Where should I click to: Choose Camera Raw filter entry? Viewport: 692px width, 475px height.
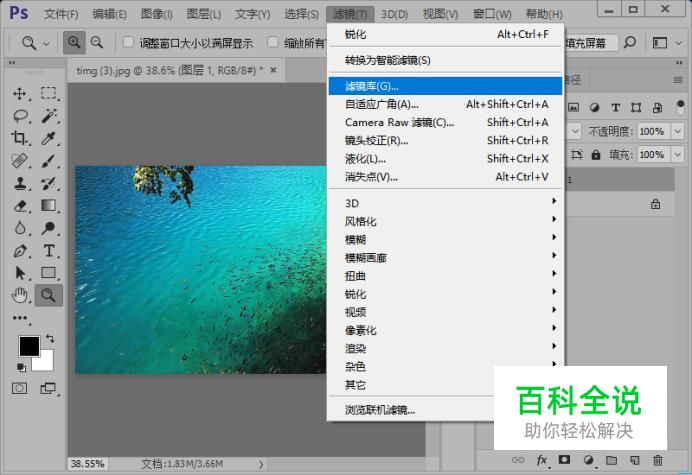point(445,122)
